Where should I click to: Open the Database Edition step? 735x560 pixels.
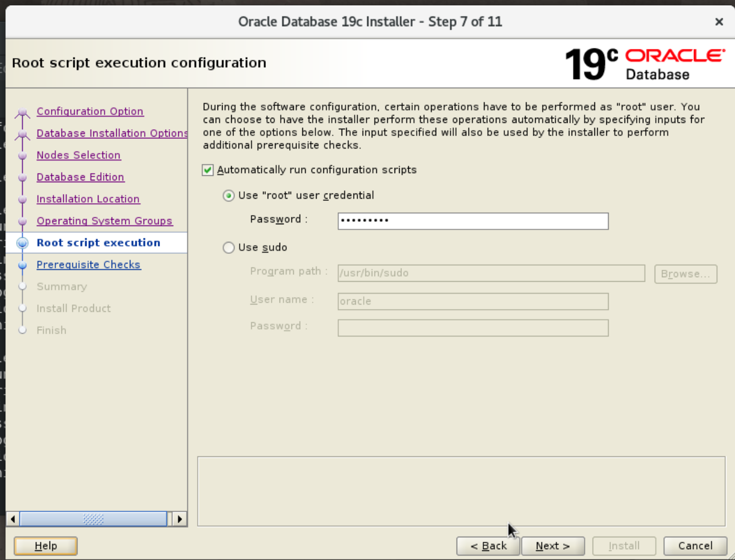pyautogui.click(x=80, y=177)
